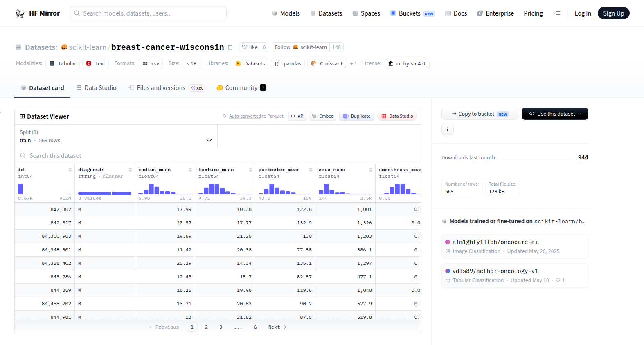Open the Datasets menu item

click(326, 13)
